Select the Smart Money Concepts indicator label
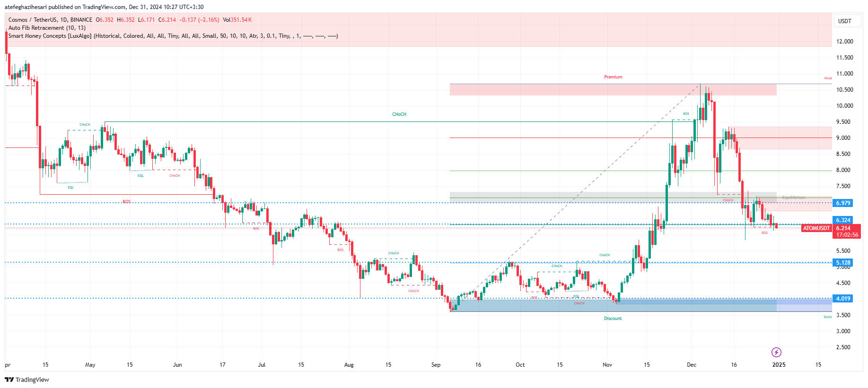 pos(173,36)
